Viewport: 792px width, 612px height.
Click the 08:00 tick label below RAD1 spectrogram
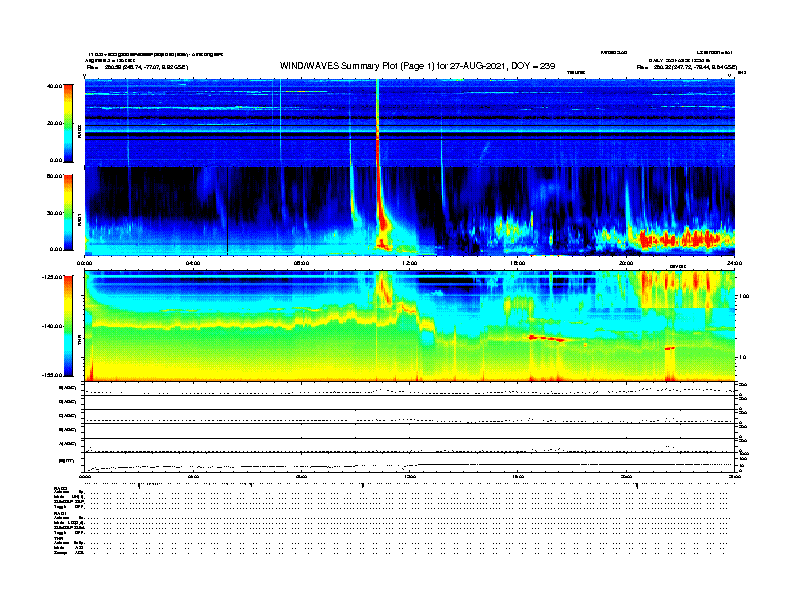pyautogui.click(x=301, y=263)
